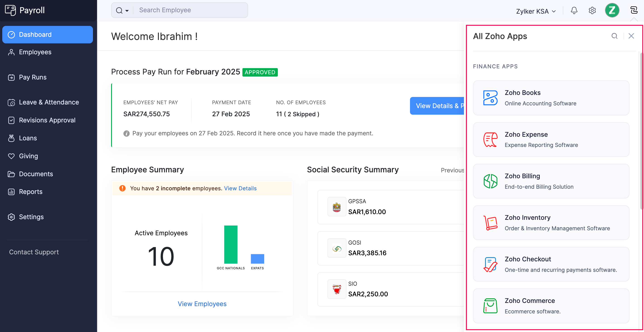Open the Documents folder icon
The height and width of the screenshot is (332, 644).
[x=12, y=174]
